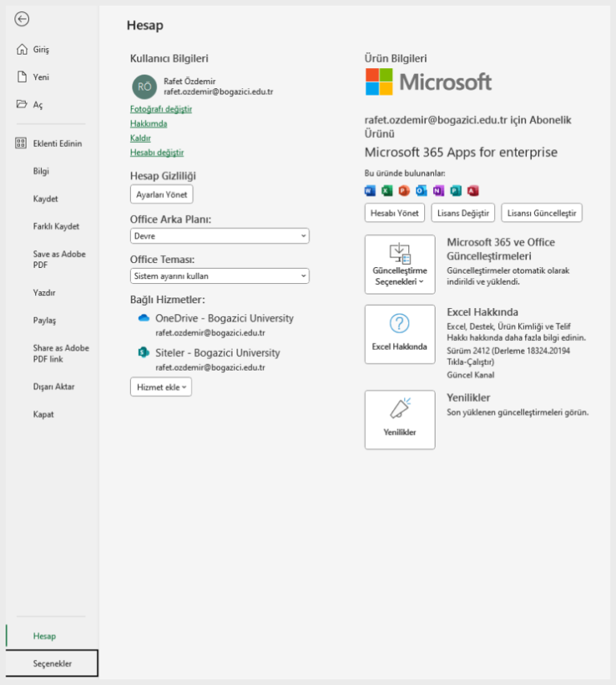Open Seçenekler in the sidebar
Screen dimensions: 616x685
52,663
